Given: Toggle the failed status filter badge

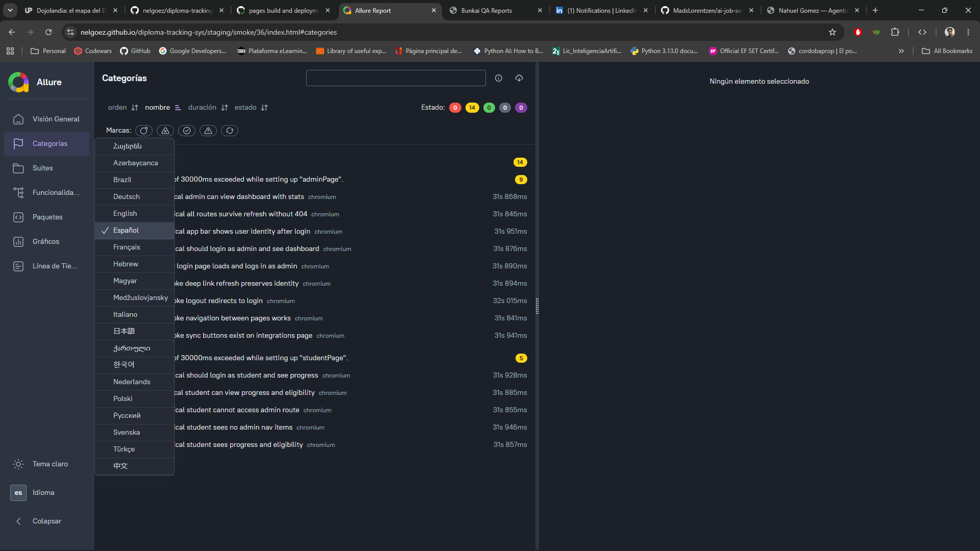Looking at the screenshot, I should click(x=455, y=108).
